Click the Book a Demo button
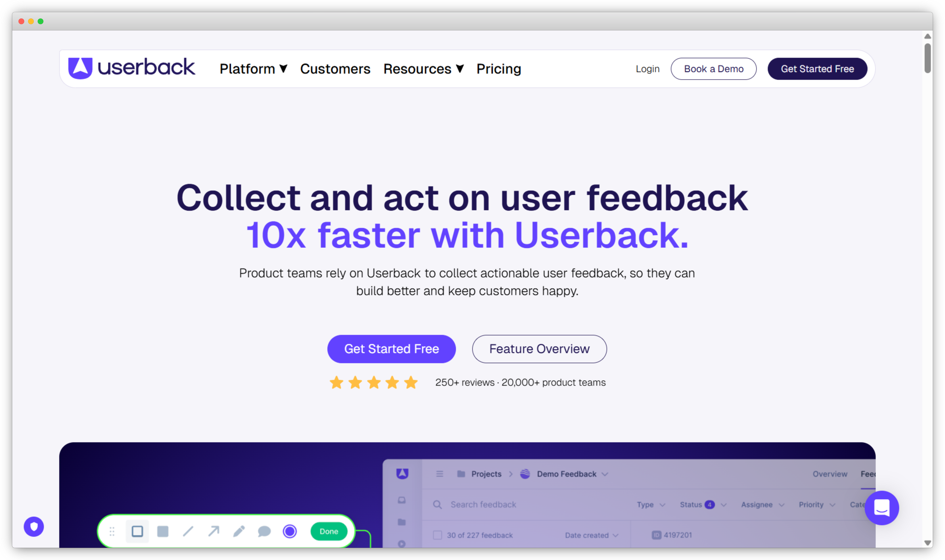Image resolution: width=945 pixels, height=560 pixels. pos(713,69)
